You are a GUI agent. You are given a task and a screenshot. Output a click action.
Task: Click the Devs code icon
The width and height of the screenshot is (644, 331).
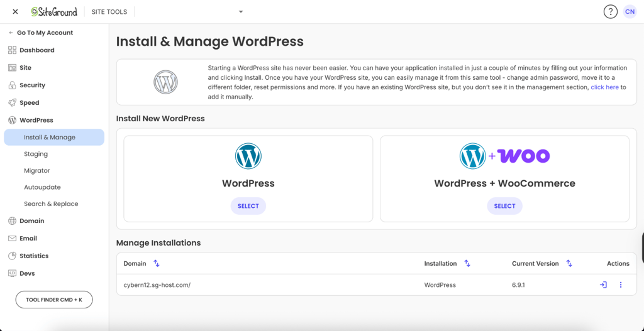(12, 273)
